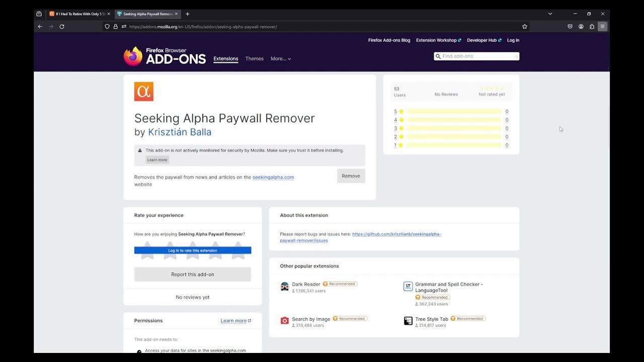Click the Find add-ons search field

[x=476, y=56]
